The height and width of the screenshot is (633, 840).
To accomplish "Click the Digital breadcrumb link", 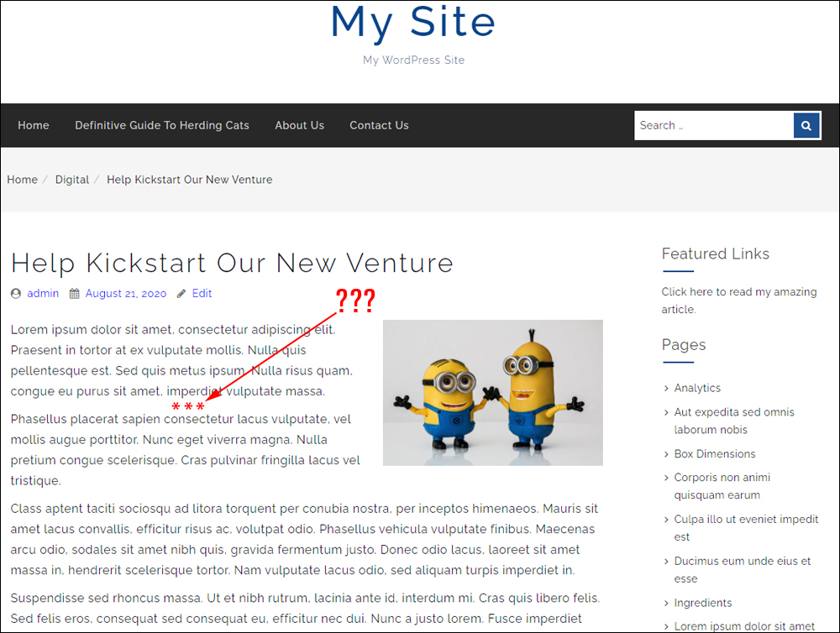I will 72,180.
